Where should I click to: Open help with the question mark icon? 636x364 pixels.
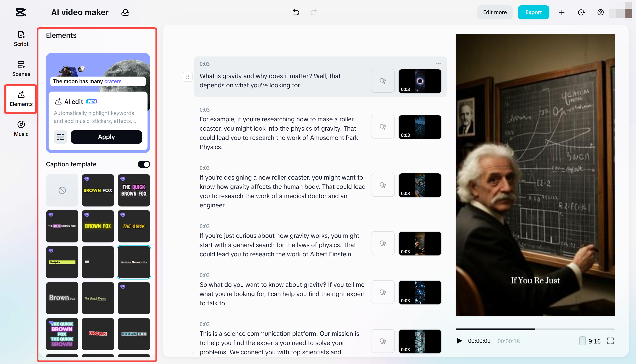click(600, 12)
